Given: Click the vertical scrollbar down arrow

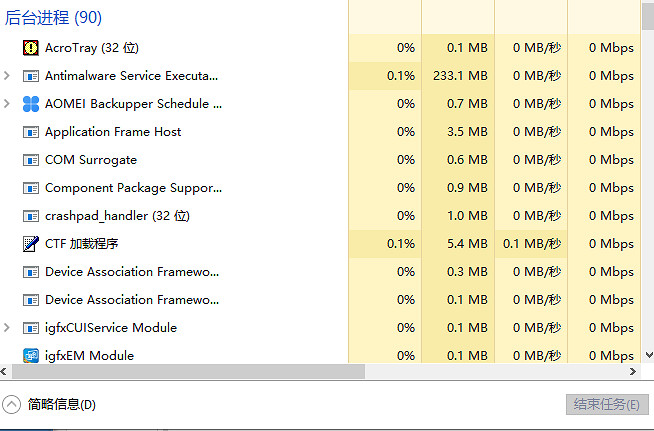Looking at the screenshot, I should pos(647,356).
